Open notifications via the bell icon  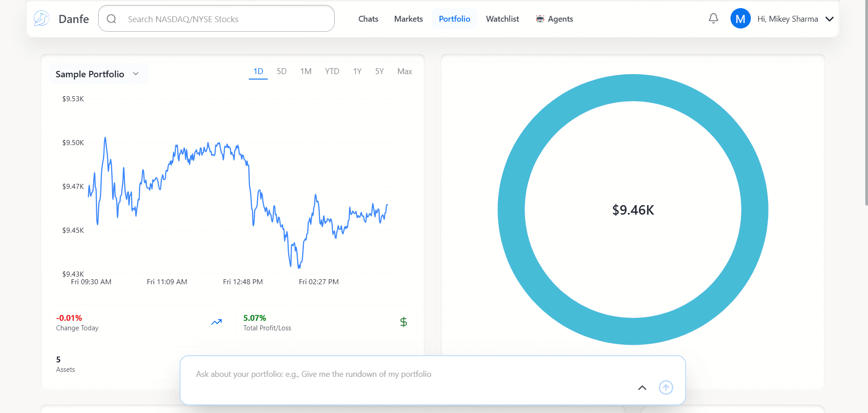[713, 19]
